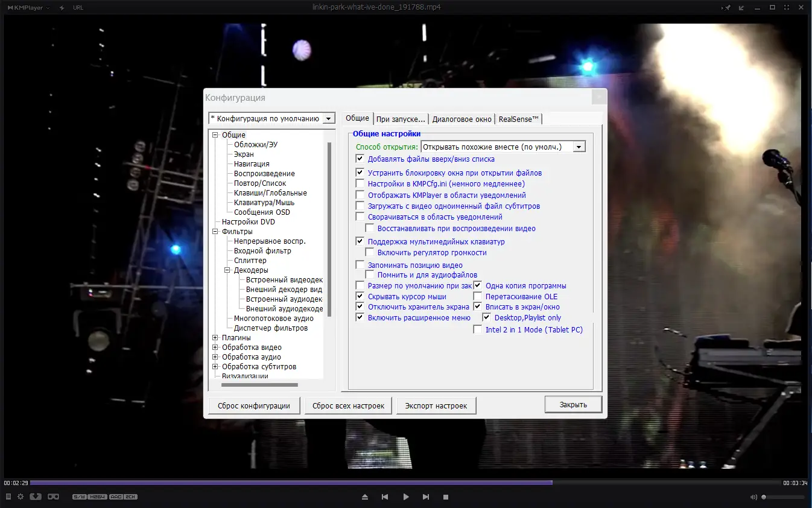This screenshot has width=812, height=508.
Task: Click the S/W decoder badge
Action: (79, 497)
